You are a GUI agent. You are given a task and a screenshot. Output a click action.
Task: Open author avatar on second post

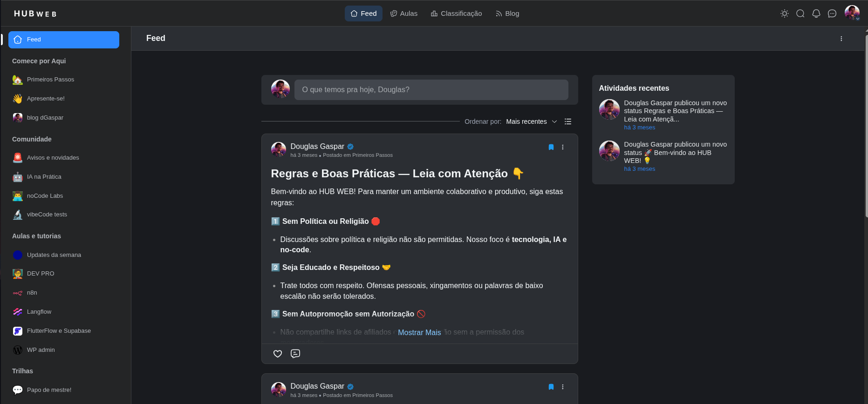pyautogui.click(x=279, y=390)
